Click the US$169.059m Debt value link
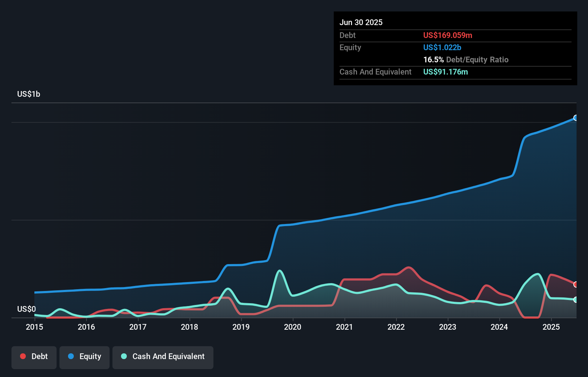588x377 pixels. tap(448, 35)
